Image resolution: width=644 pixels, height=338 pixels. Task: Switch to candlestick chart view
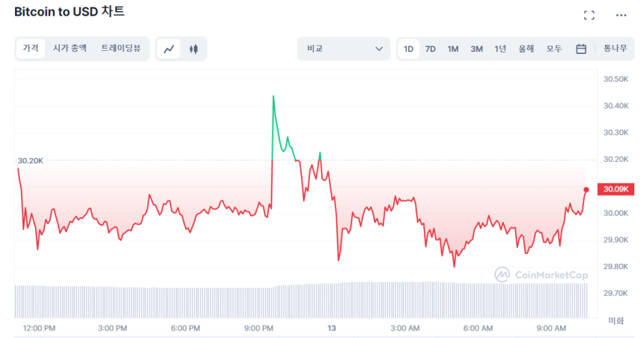click(194, 49)
